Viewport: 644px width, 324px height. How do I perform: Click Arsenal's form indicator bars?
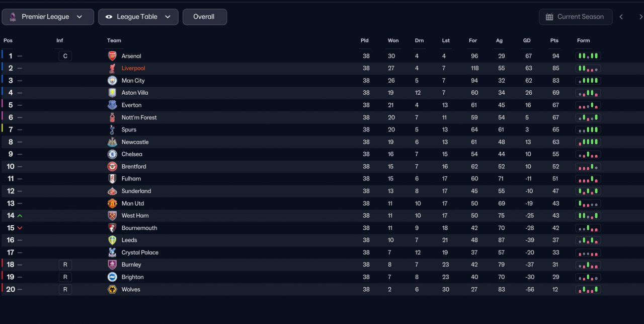pos(588,56)
